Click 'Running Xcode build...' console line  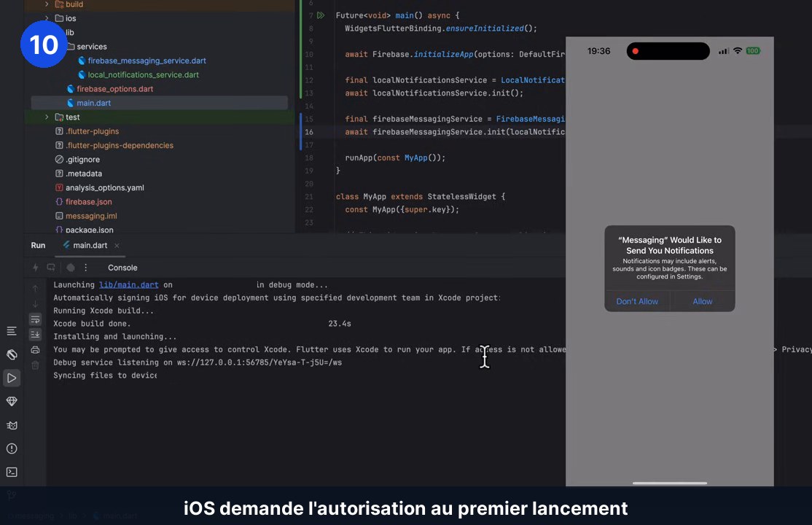point(103,311)
